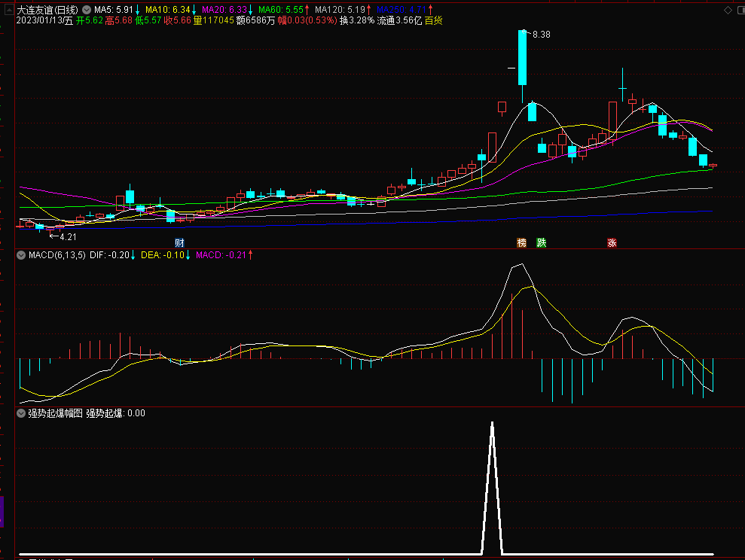The width and height of the screenshot is (745, 560).
Task: Click the green 跌 marker
Action: [x=541, y=243]
